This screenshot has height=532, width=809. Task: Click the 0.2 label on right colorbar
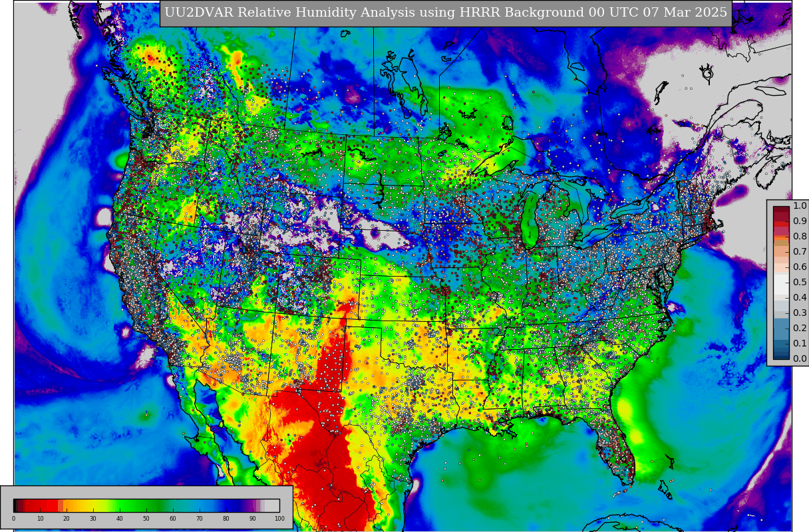click(800, 329)
